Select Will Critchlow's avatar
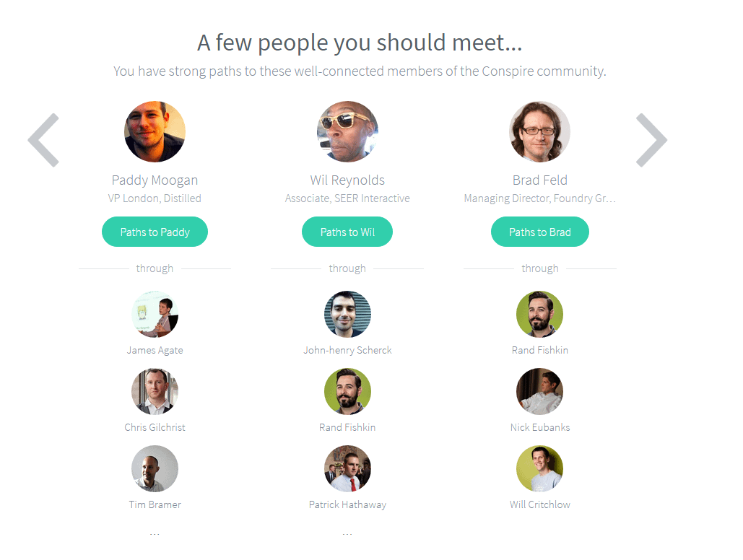 540,468
